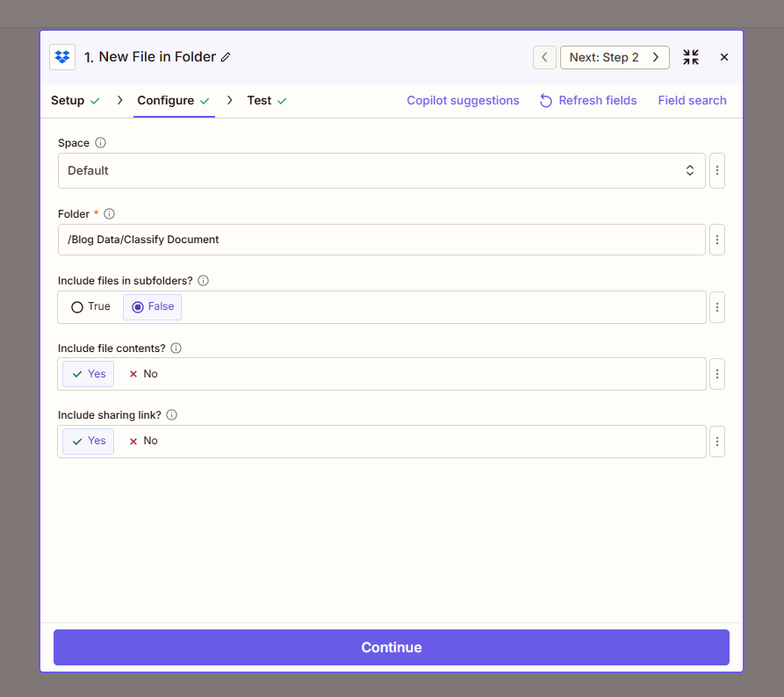The width and height of the screenshot is (784, 697).
Task: Expand the Next: Step 2 chevron
Action: point(654,56)
